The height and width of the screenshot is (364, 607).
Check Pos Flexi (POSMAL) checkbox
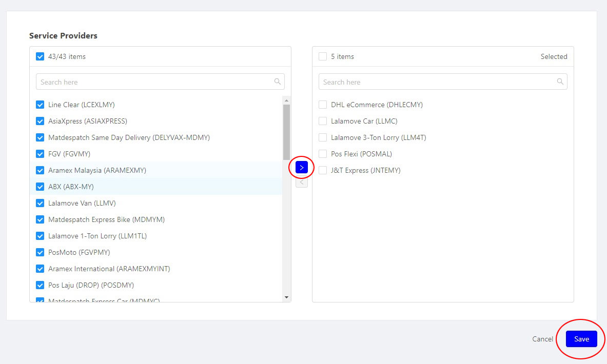click(322, 154)
